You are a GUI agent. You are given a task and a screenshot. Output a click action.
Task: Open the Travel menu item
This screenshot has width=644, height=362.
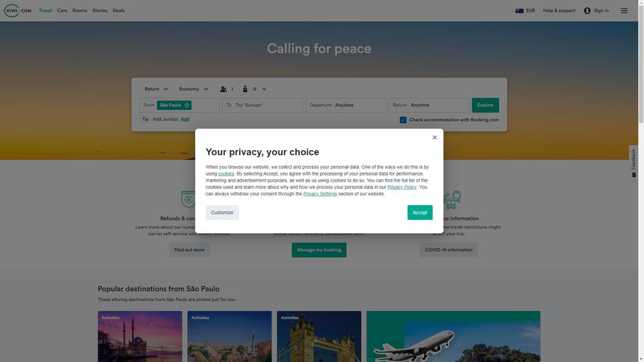(x=45, y=11)
